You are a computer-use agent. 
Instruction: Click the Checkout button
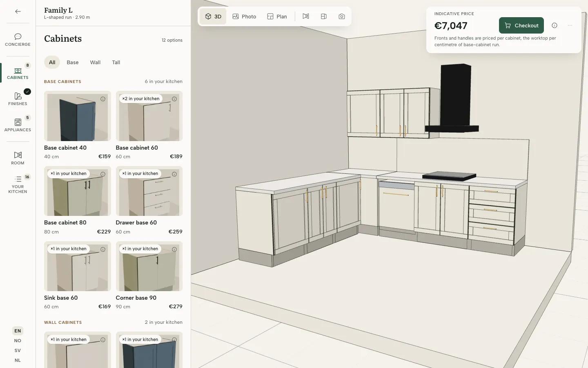(x=521, y=25)
